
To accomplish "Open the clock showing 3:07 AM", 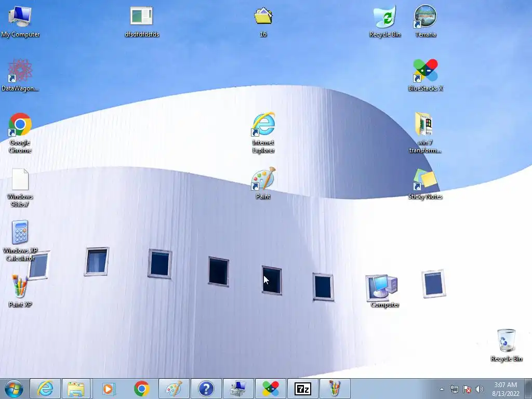I will click(x=506, y=389).
